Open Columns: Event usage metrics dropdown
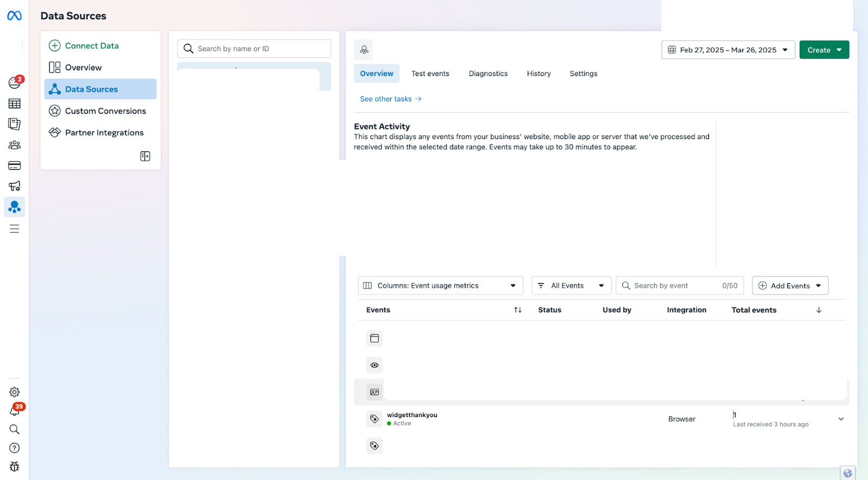The width and height of the screenshot is (868, 480). [x=440, y=286]
